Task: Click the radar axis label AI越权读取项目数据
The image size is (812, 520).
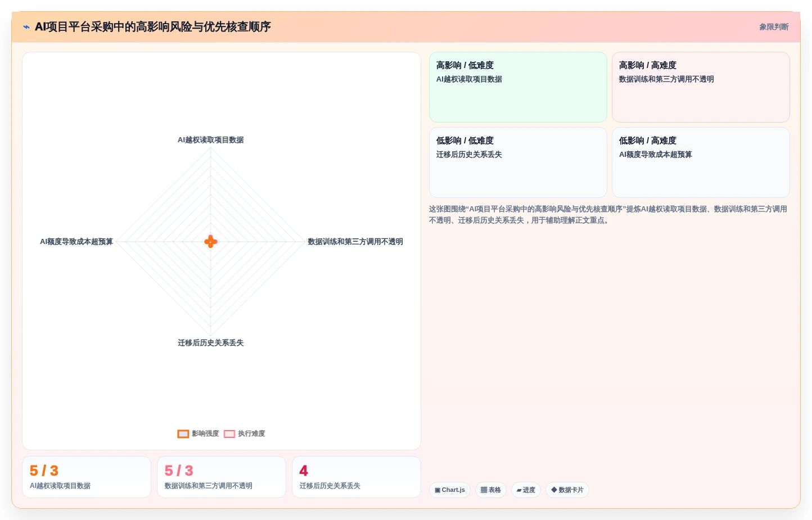Action: coord(210,140)
